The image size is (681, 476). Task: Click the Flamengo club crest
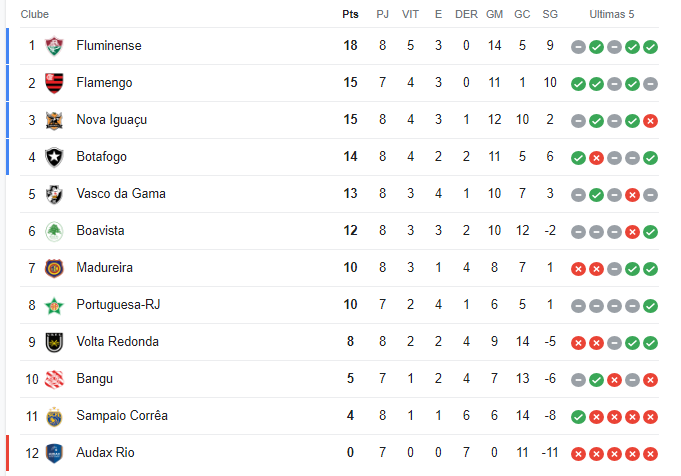coord(54,83)
